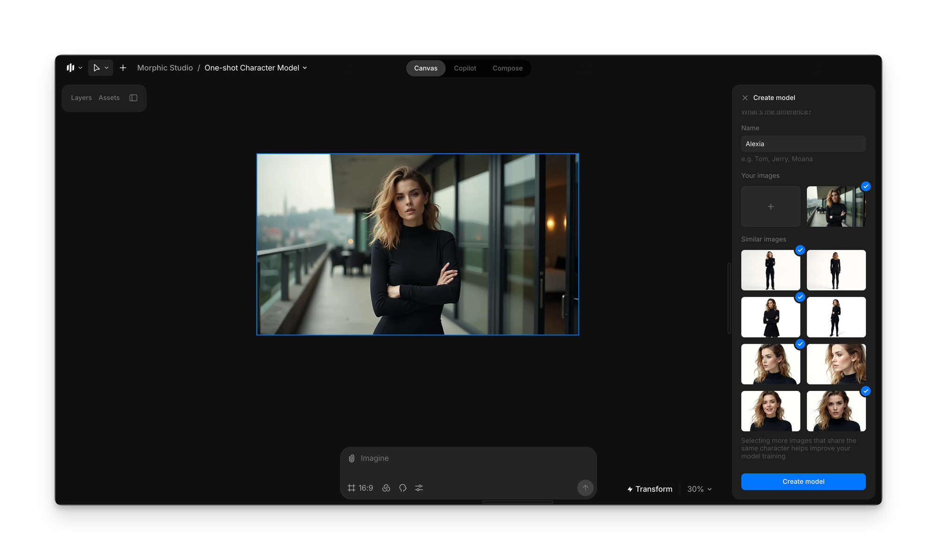Select the pointer cursor tool

coord(97,68)
